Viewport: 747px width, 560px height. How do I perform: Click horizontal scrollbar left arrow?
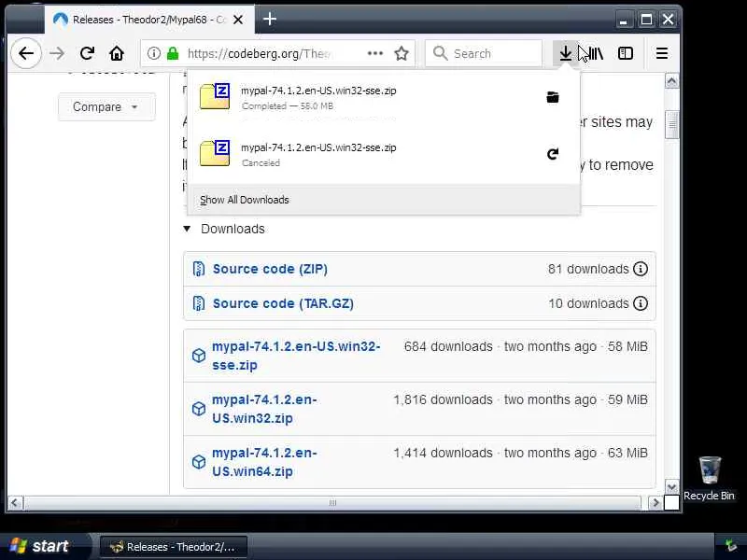point(15,503)
